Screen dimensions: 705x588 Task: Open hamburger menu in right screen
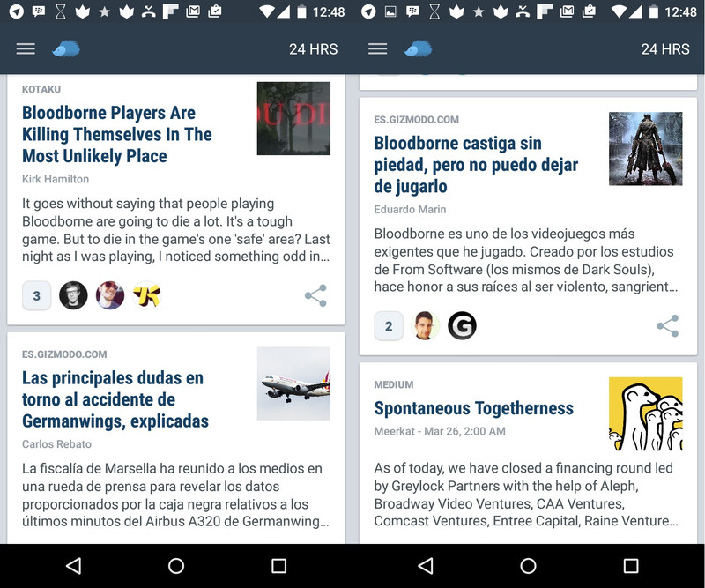378,48
